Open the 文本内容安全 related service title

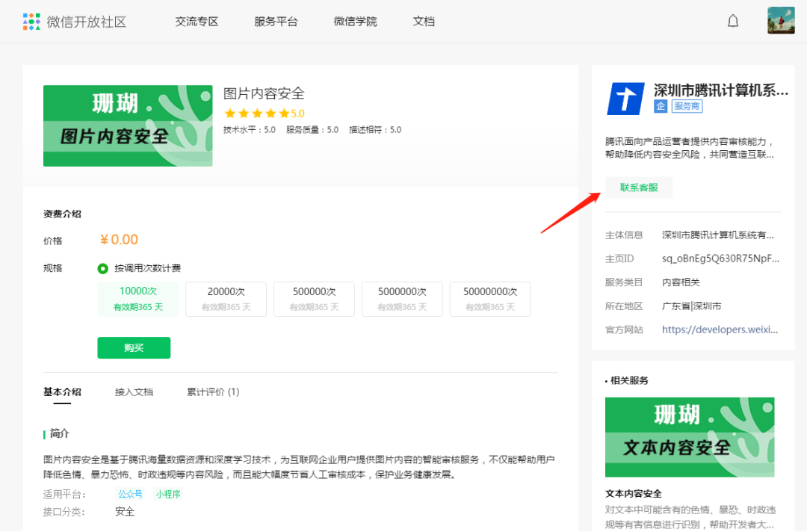[x=633, y=493]
